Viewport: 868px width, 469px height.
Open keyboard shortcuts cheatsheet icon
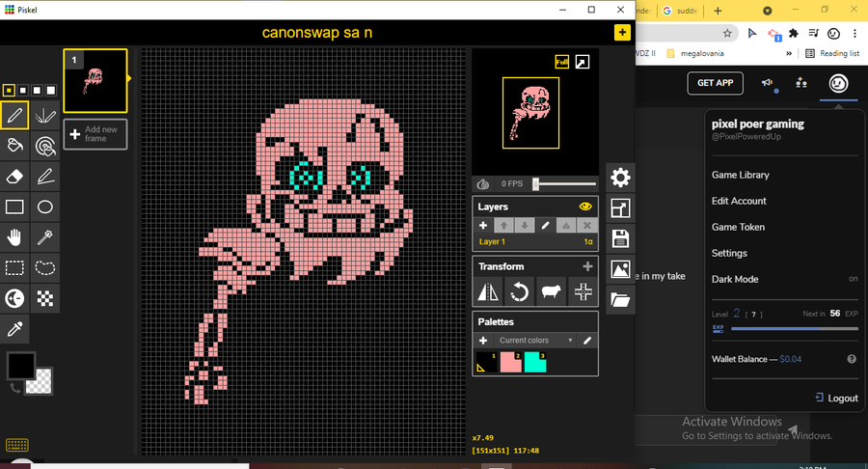pos(16,445)
